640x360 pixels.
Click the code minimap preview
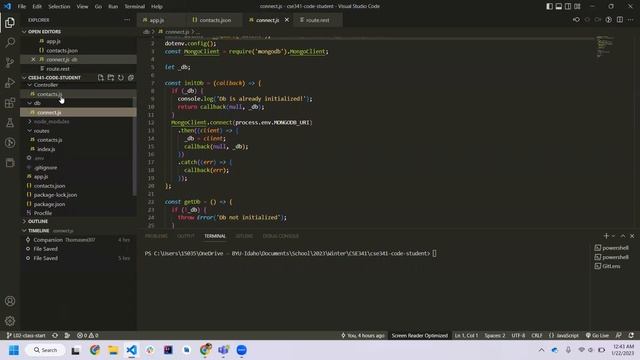604,47
